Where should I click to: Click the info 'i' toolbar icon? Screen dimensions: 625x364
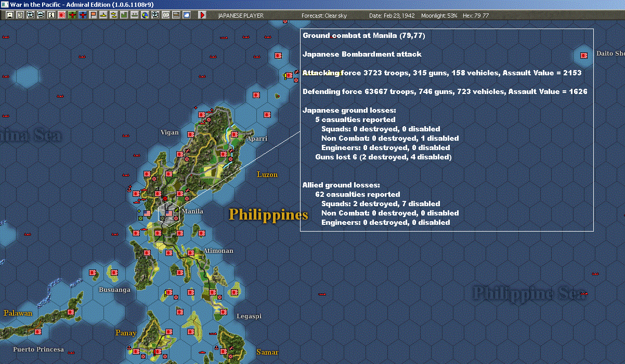(x=51, y=15)
